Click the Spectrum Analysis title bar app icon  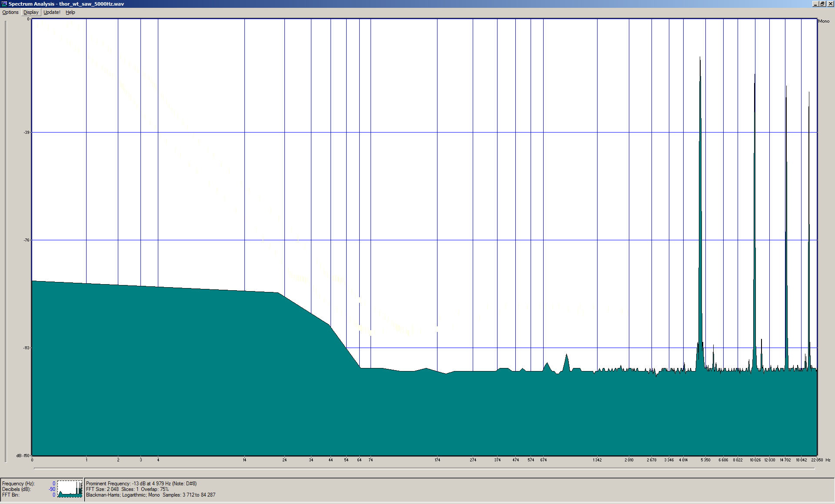click(x=4, y=3)
